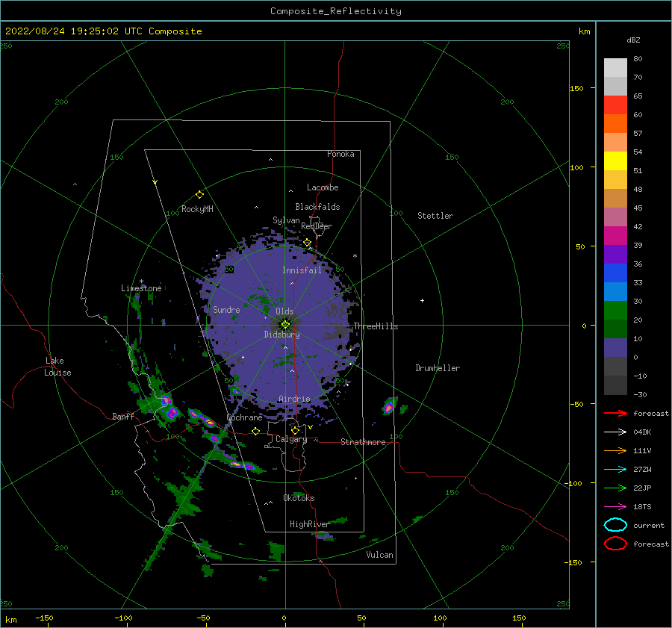This screenshot has height=628, width=672.
Task: Click the Innisfail city label
Action: [302, 270]
